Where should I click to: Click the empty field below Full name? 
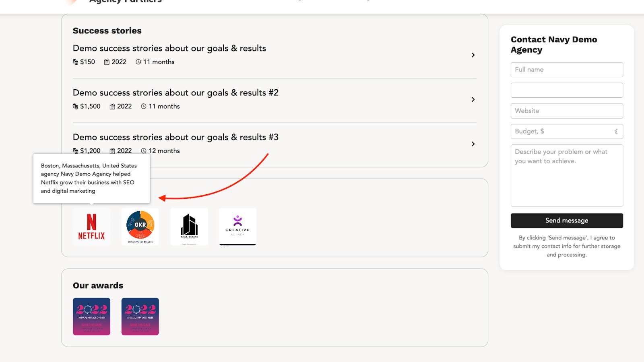[x=567, y=90]
